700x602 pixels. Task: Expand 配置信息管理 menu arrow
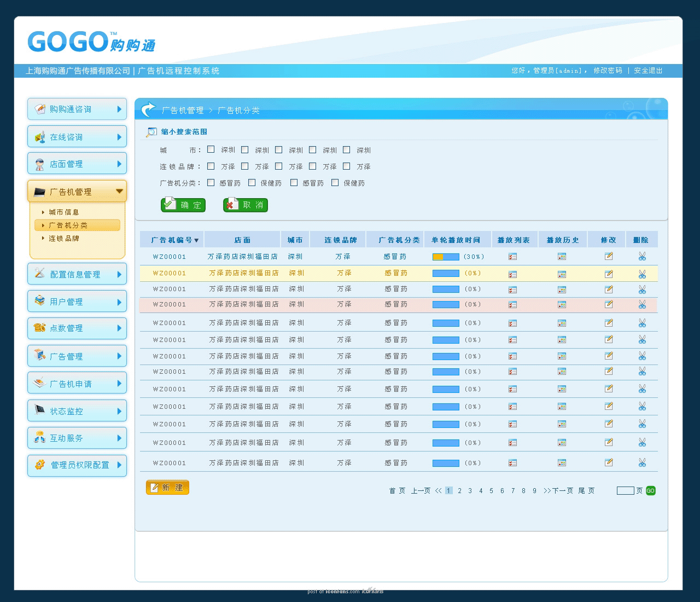[119, 274]
